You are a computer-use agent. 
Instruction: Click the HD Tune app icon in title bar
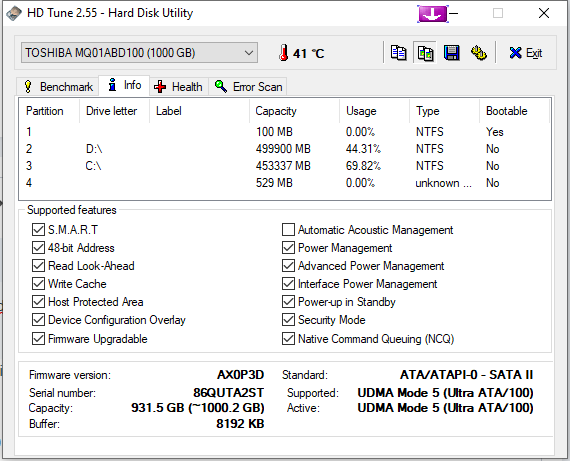(x=13, y=13)
